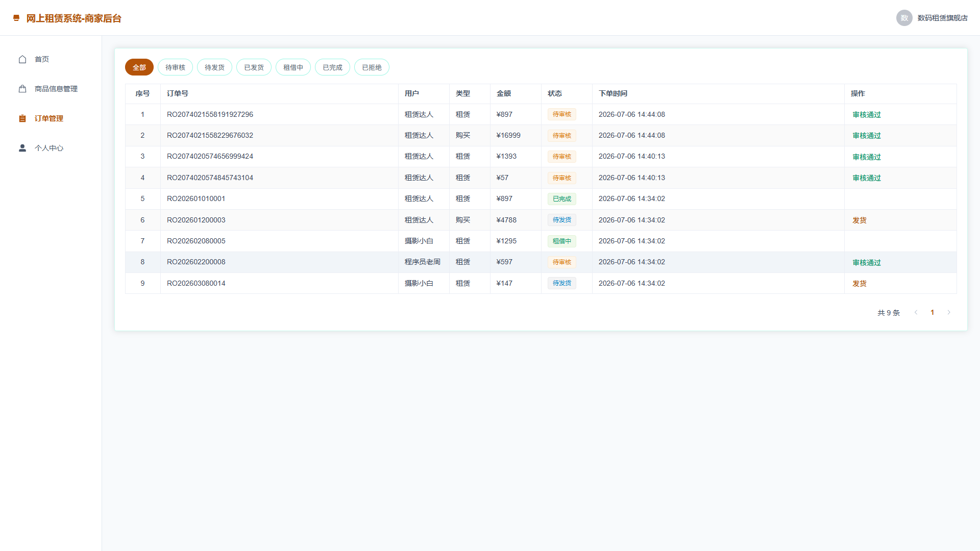The height and width of the screenshot is (551, 980).
Task: Click the 数 avatar icon in the header
Action: pyautogui.click(x=904, y=18)
